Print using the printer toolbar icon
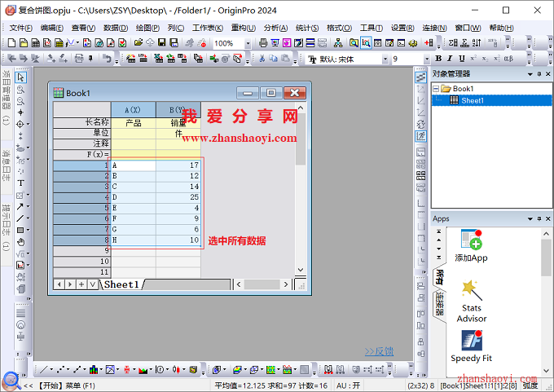 pyautogui.click(x=263, y=43)
